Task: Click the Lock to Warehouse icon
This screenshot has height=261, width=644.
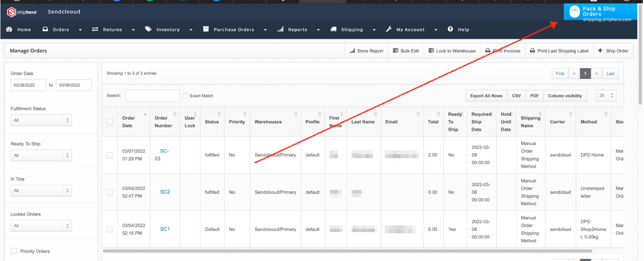Action: click(x=431, y=50)
